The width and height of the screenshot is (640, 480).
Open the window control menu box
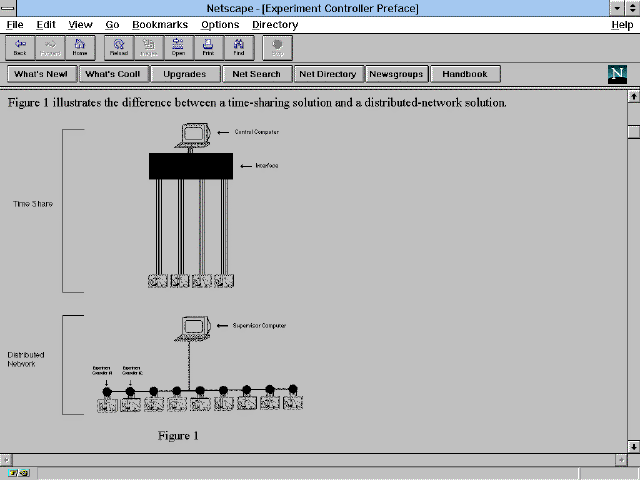click(x=8, y=8)
